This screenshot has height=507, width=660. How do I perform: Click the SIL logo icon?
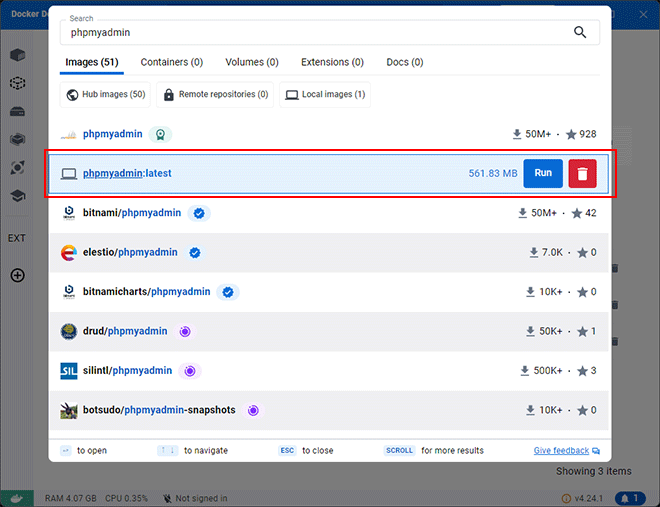[69, 371]
